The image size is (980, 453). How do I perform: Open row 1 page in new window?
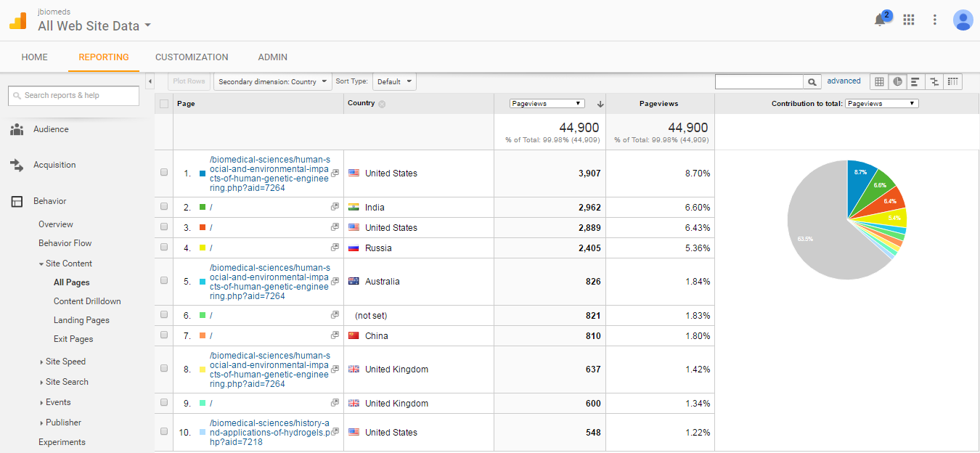pyautogui.click(x=335, y=174)
